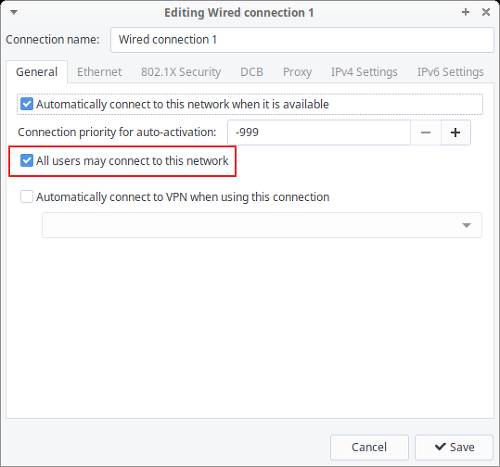Uncheck All users may connect to this network
The image size is (500, 467).
[27, 161]
